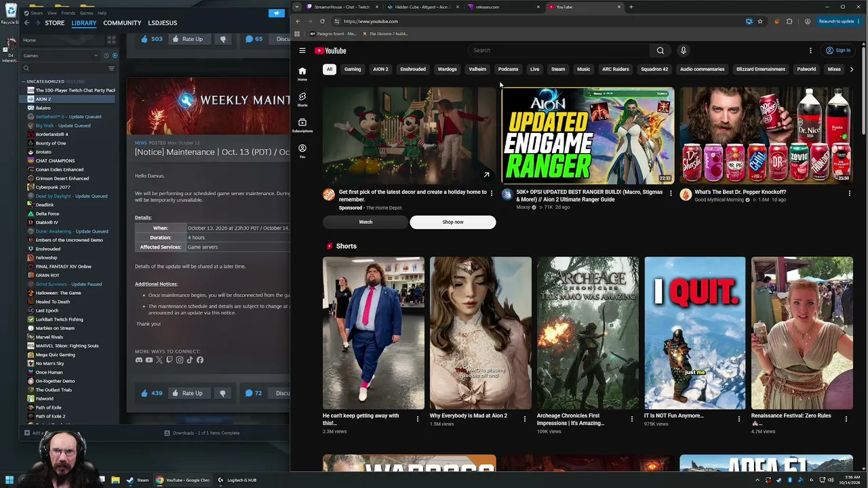Screen dimensions: 868x488
Task: Click Relaunch to update in Chrome
Action: tap(838, 21)
